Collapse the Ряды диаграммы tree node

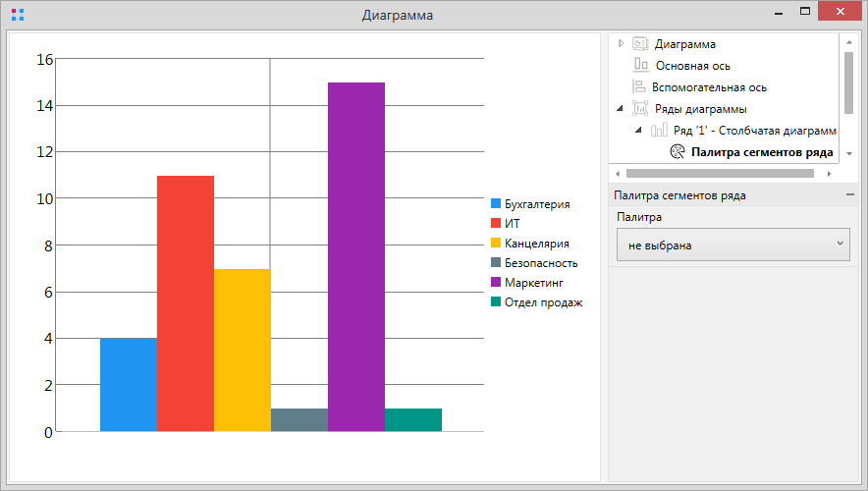coord(620,109)
